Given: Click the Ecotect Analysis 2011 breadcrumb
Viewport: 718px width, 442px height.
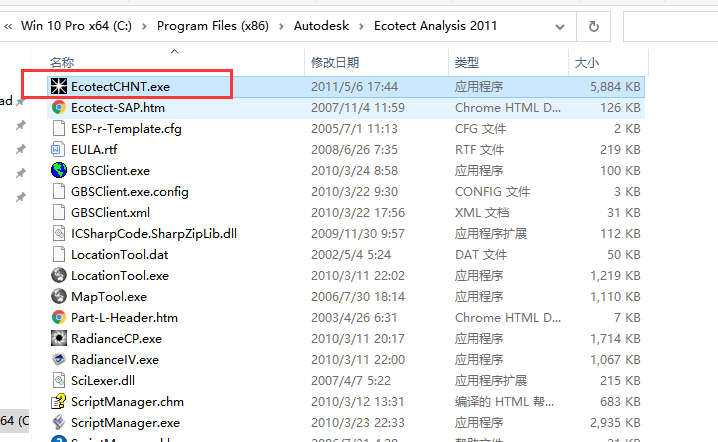Looking at the screenshot, I should pos(435,26).
